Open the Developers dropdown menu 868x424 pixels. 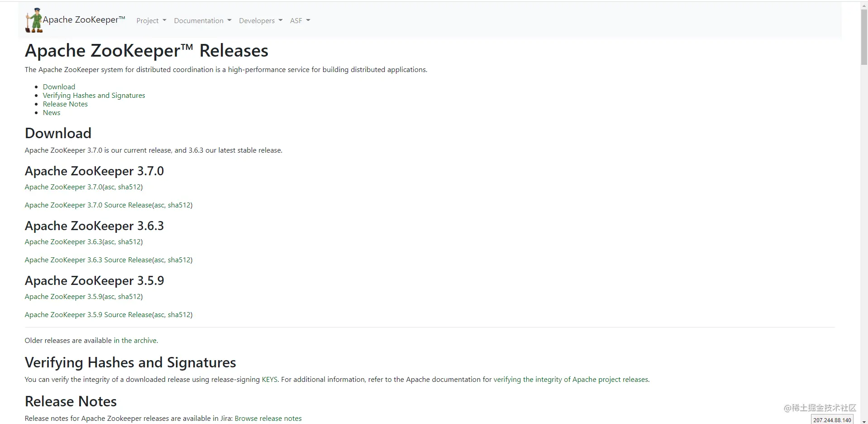[260, 20]
